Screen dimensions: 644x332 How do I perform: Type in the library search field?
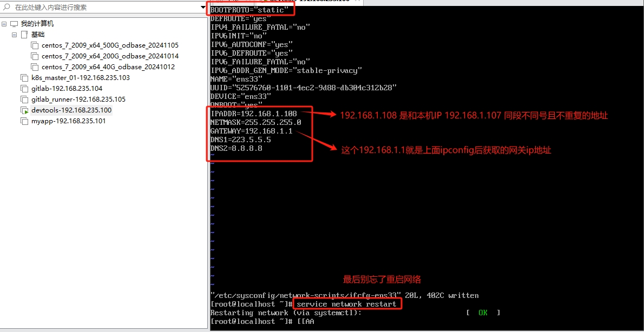click(103, 8)
